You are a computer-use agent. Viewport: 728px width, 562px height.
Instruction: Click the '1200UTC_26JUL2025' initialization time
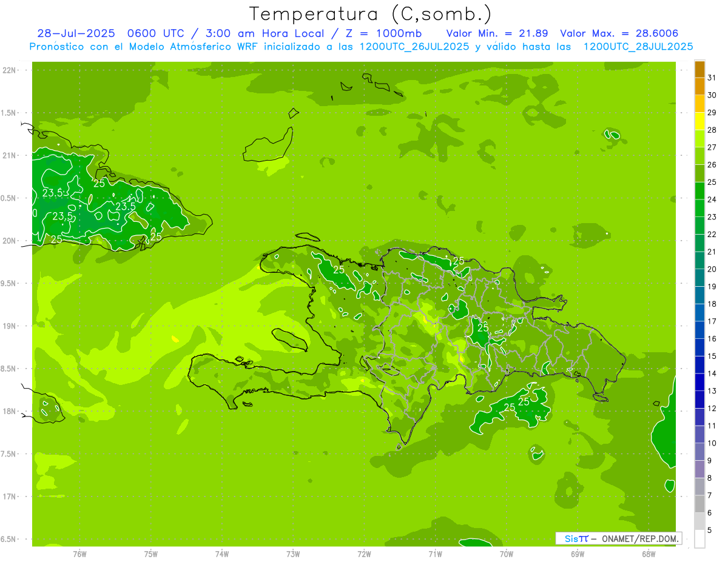tap(414, 47)
